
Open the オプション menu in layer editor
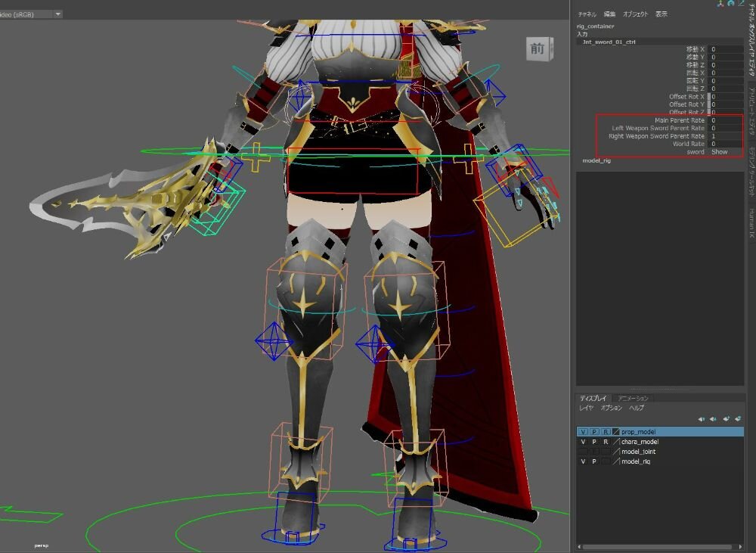611,408
